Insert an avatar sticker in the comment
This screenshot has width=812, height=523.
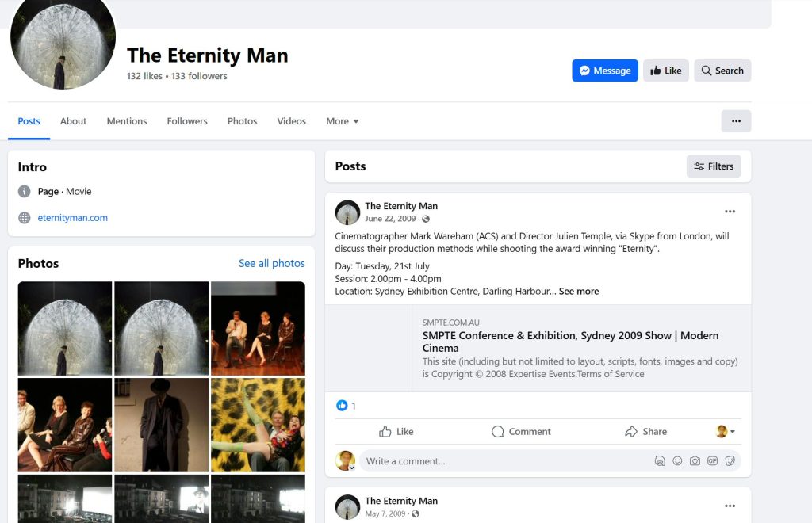pyautogui.click(x=660, y=461)
